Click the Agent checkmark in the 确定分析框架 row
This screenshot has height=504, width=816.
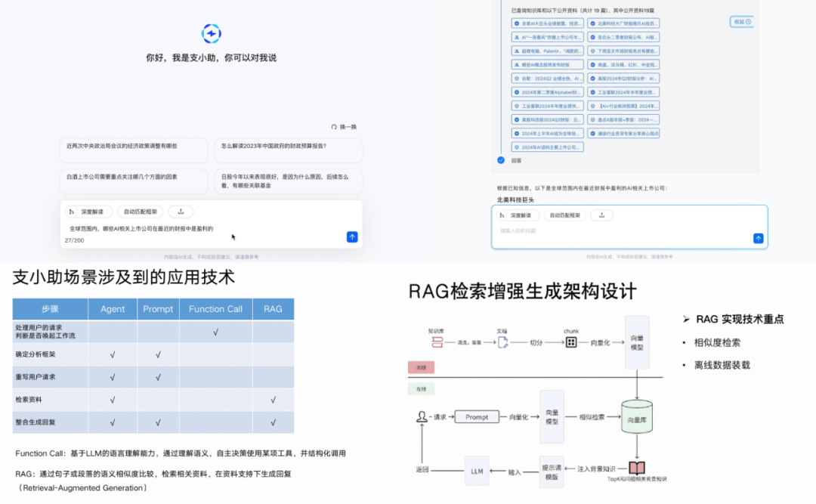[x=113, y=354]
